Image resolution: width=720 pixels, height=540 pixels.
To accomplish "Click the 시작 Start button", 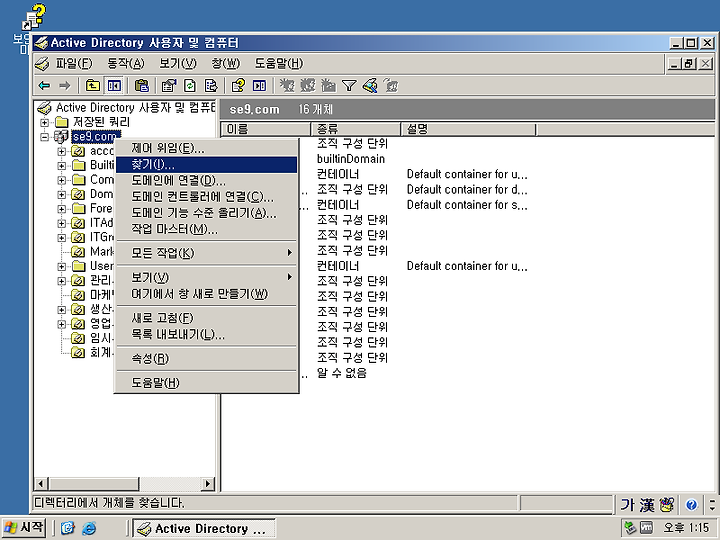I will coord(24,528).
